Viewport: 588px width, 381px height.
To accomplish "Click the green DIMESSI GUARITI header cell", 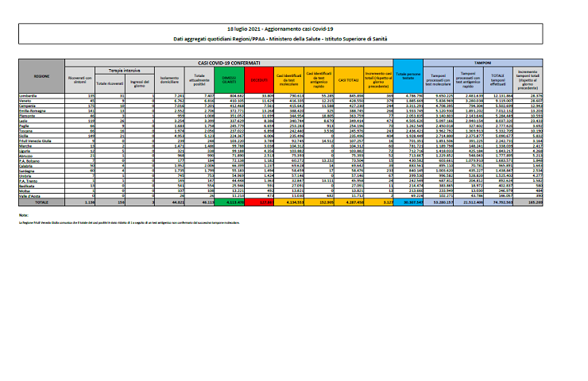I will (x=226, y=79).
